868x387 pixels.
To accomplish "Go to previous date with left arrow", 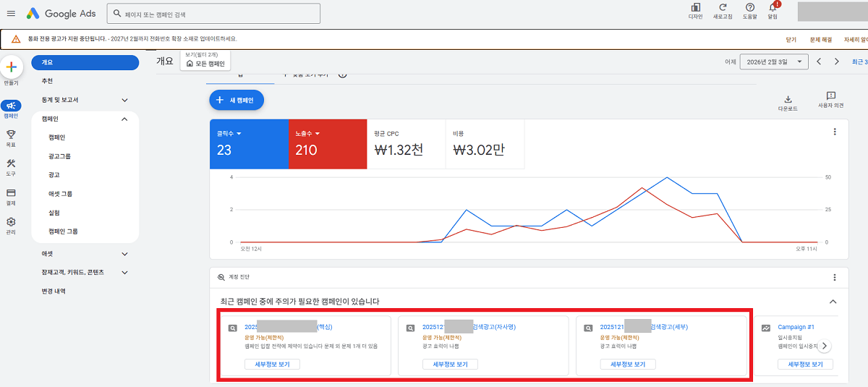I will [819, 61].
